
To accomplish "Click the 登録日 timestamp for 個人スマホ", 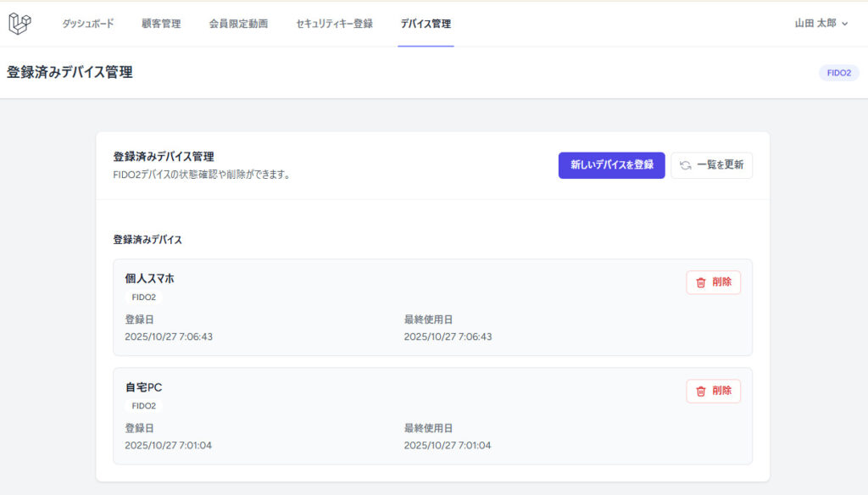I will click(x=168, y=336).
